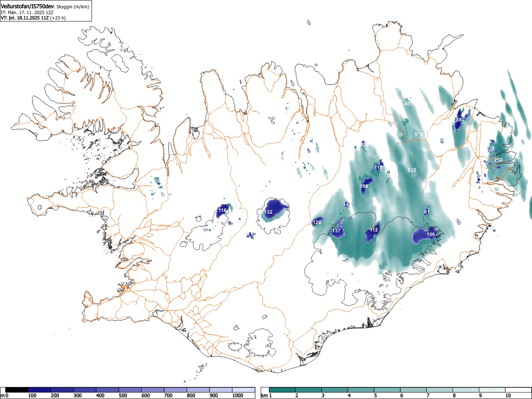Pick the 3–4 km legend color block
The image size is (532, 399).
[x=335, y=390]
